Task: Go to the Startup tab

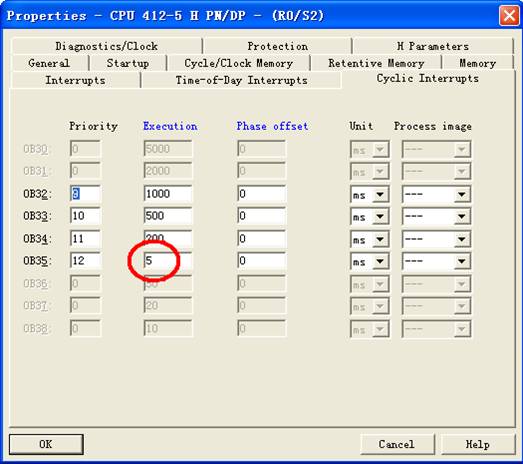Action: click(x=128, y=63)
